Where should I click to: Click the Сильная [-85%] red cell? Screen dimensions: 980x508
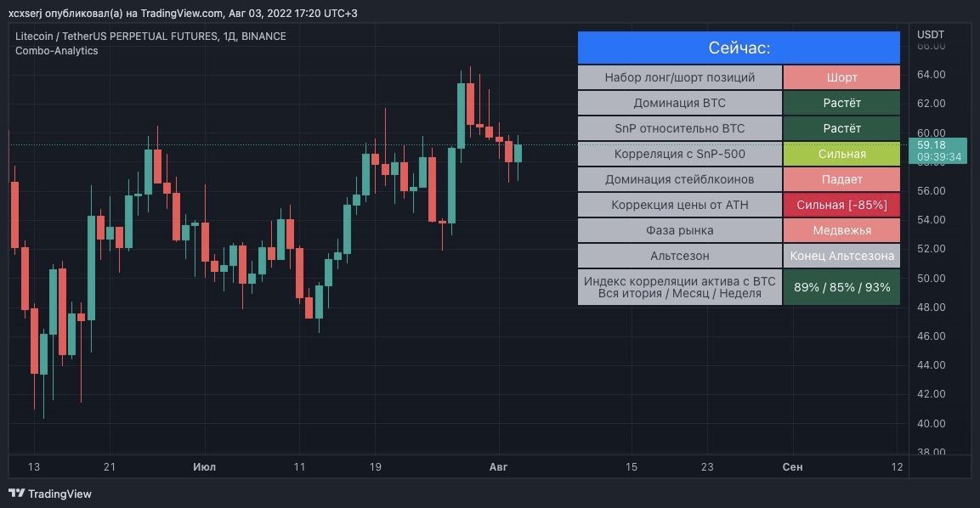[x=841, y=205]
